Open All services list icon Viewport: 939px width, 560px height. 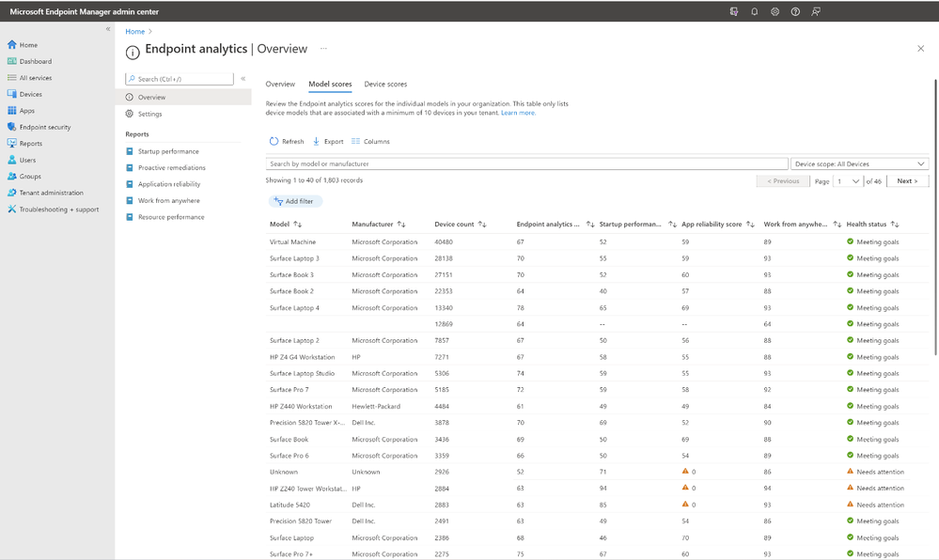tap(12, 78)
